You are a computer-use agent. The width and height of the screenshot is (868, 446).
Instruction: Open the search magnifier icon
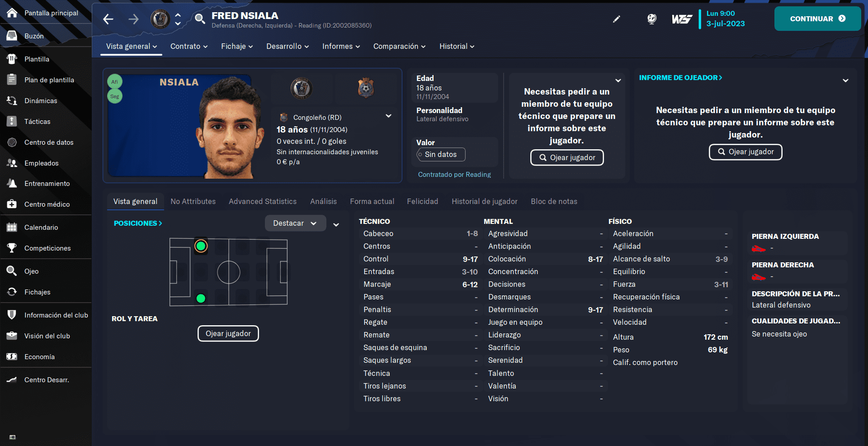tap(200, 19)
